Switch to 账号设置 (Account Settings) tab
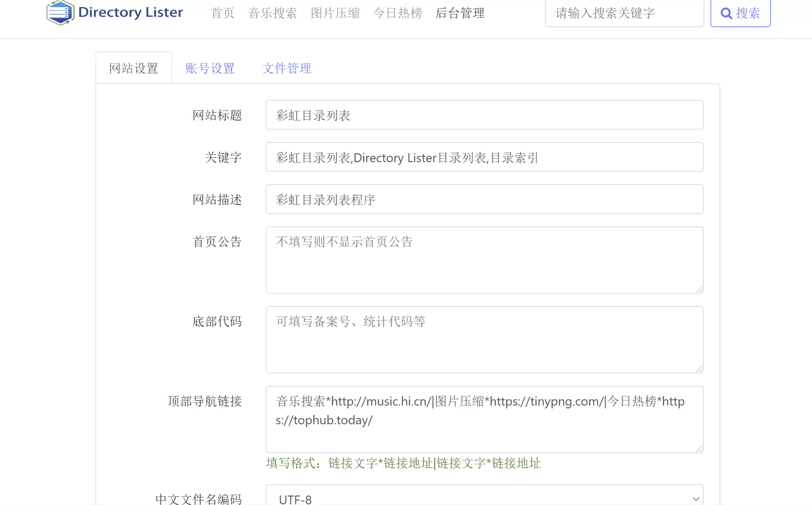This screenshot has width=812, height=505. coord(211,69)
